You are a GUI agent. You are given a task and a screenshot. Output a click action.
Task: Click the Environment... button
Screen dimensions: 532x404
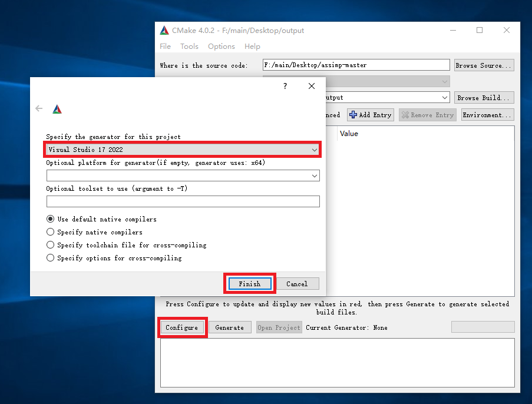(x=488, y=115)
